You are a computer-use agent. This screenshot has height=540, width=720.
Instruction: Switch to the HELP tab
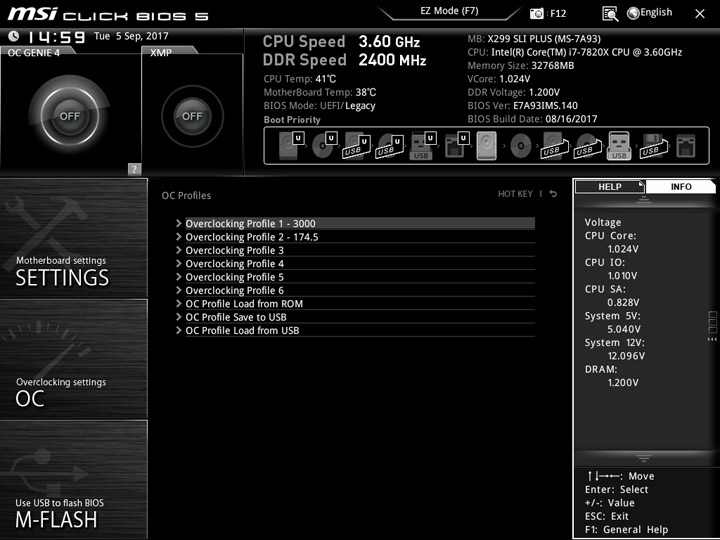[609, 186]
